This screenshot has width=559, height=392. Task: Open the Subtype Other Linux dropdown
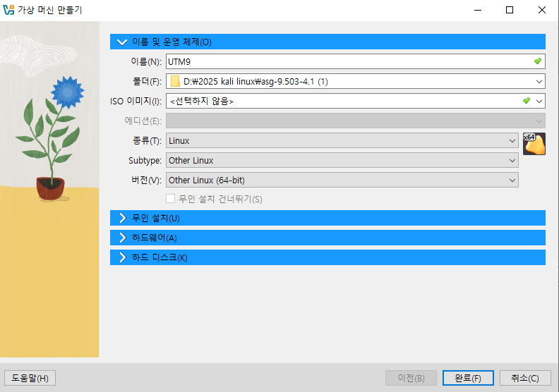point(342,160)
